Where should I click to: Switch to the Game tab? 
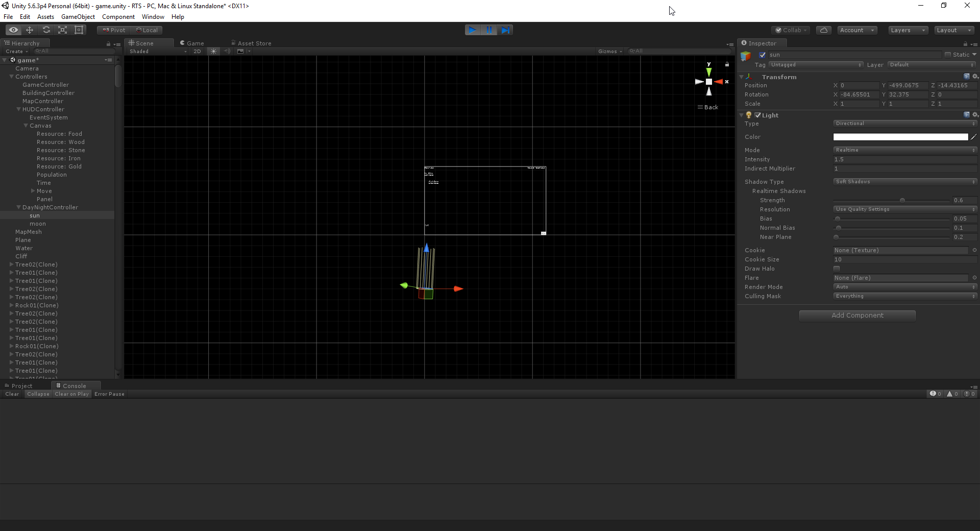coord(192,43)
